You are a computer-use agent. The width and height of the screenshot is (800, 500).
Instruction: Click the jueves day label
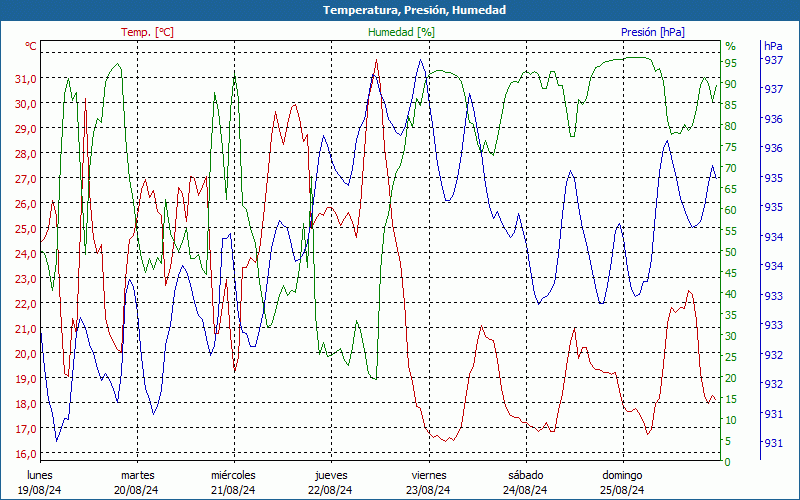(331, 475)
